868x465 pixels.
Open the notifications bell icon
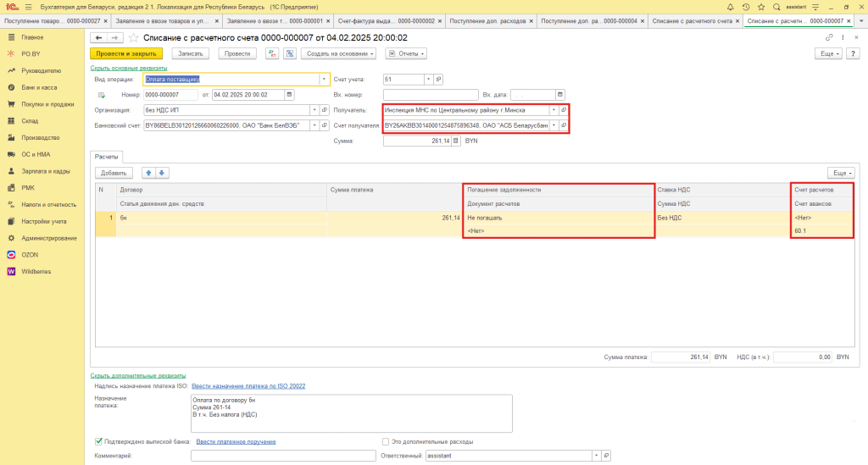(730, 7)
